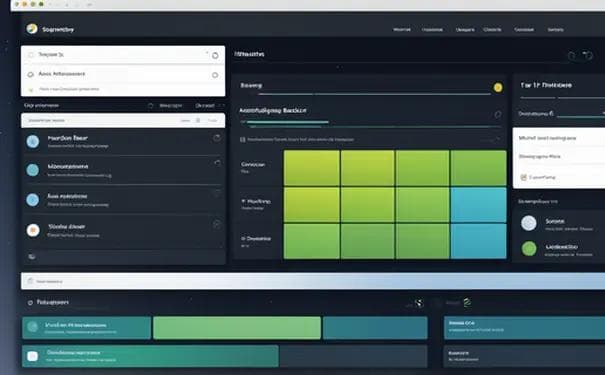Screen dimensions: 605x375
Task: Click the green round avatar in right panel
Action: (x=529, y=248)
